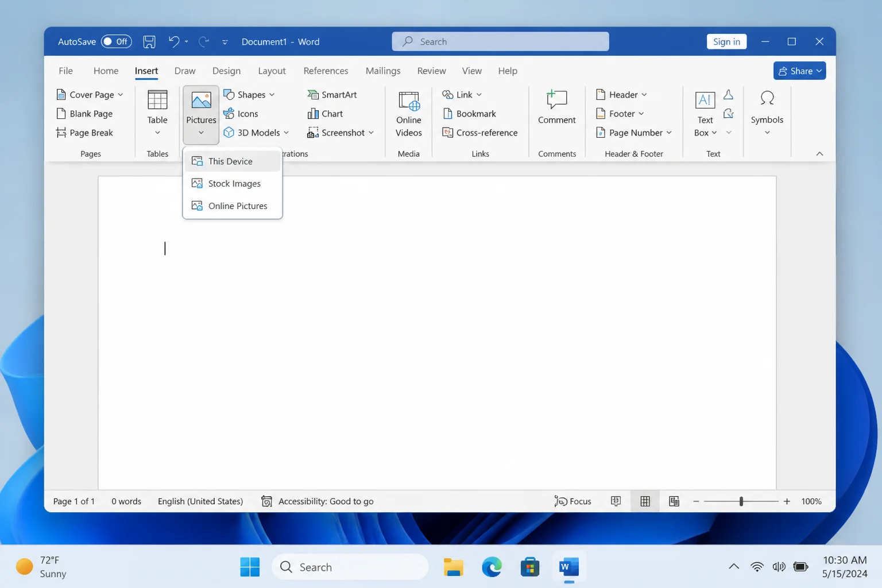Switch to Web Layout view
This screenshot has width=882, height=588.
(x=674, y=501)
